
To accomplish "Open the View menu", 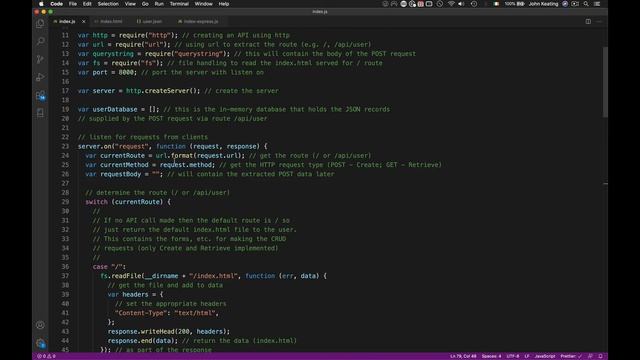I will coord(130,4).
